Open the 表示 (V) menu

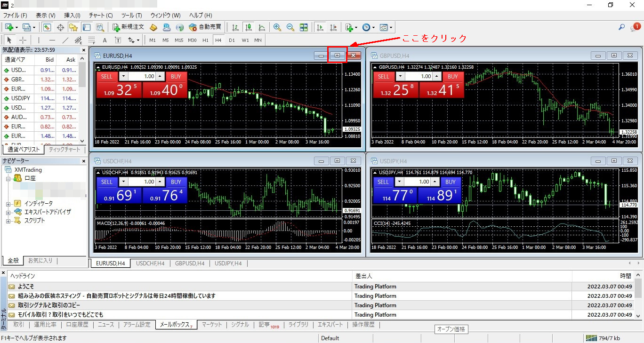pos(46,16)
